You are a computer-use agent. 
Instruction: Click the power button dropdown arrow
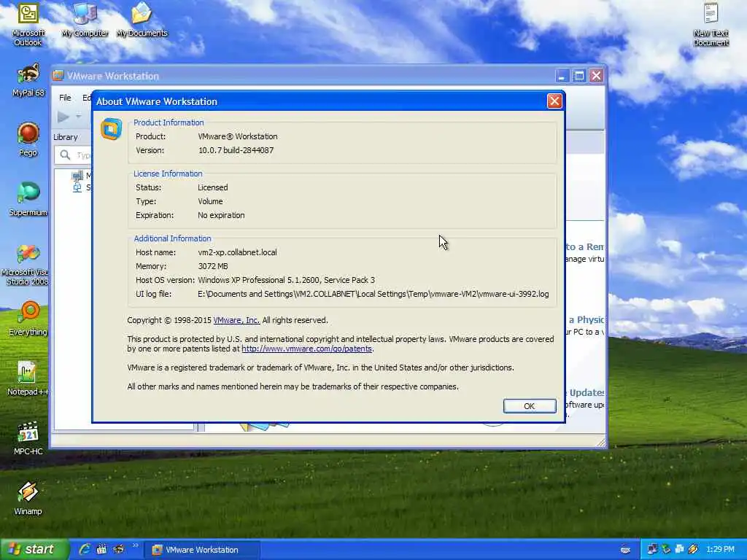79,117
